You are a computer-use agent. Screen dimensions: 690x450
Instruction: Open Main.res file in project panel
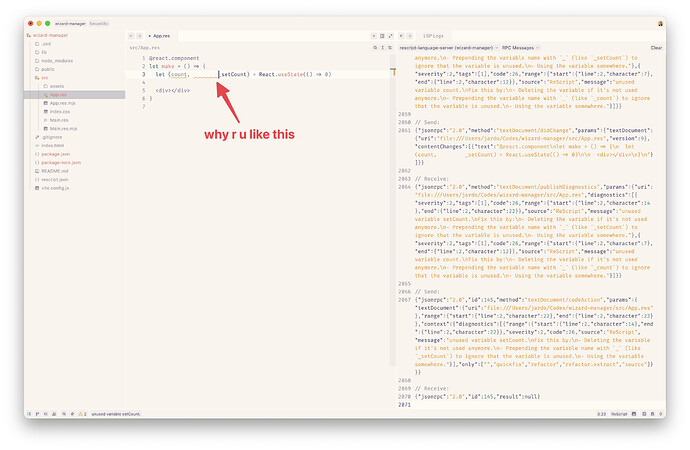58,119
